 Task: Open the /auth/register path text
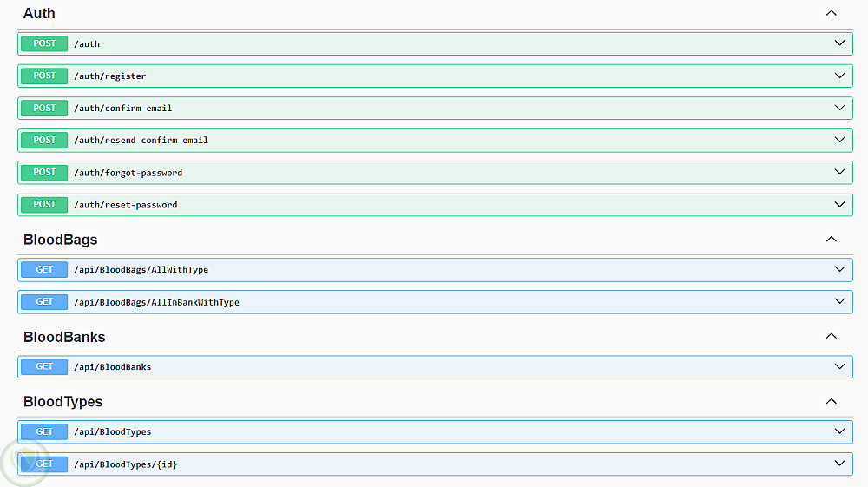[110, 76]
